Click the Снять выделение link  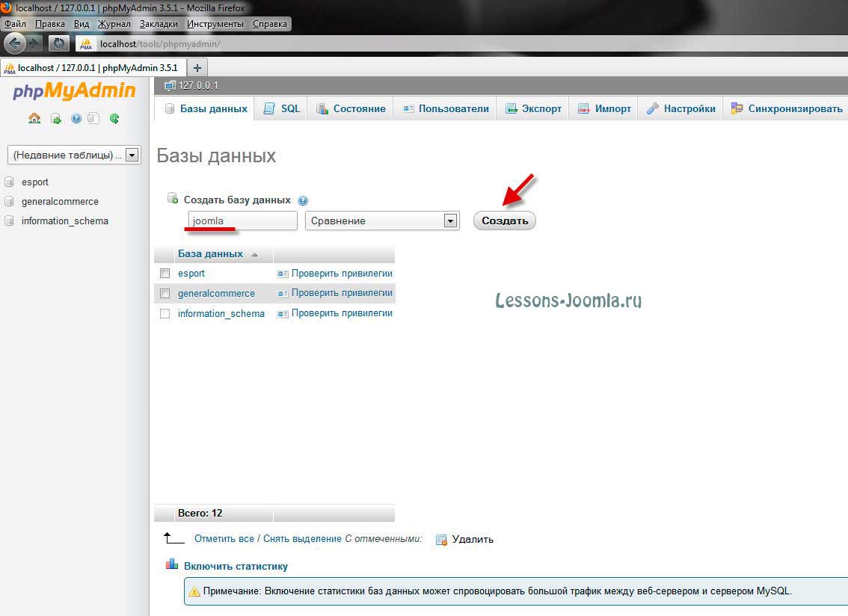tap(302, 539)
